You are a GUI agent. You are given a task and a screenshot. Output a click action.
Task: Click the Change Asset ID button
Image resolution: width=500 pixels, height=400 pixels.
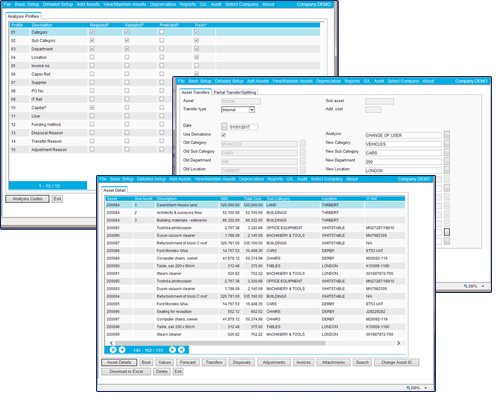tap(396, 362)
